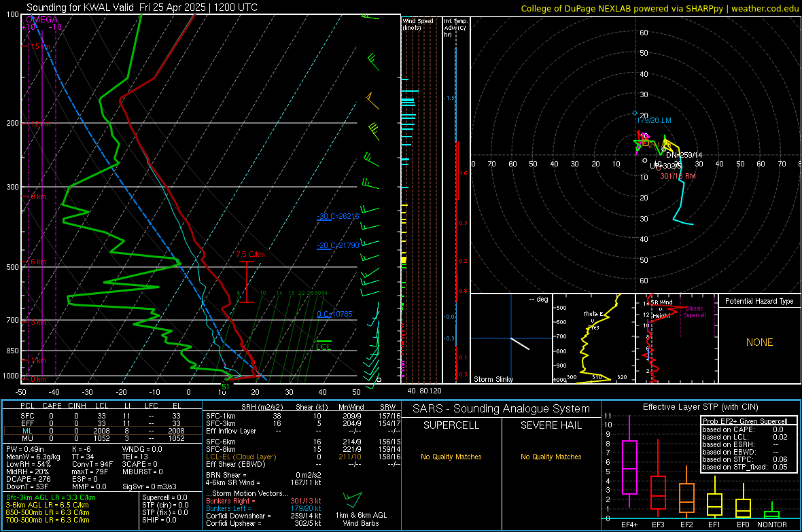The width and height of the screenshot is (802, 532).
Task: Click the white Storm Slinky line marker
Action: point(520,344)
